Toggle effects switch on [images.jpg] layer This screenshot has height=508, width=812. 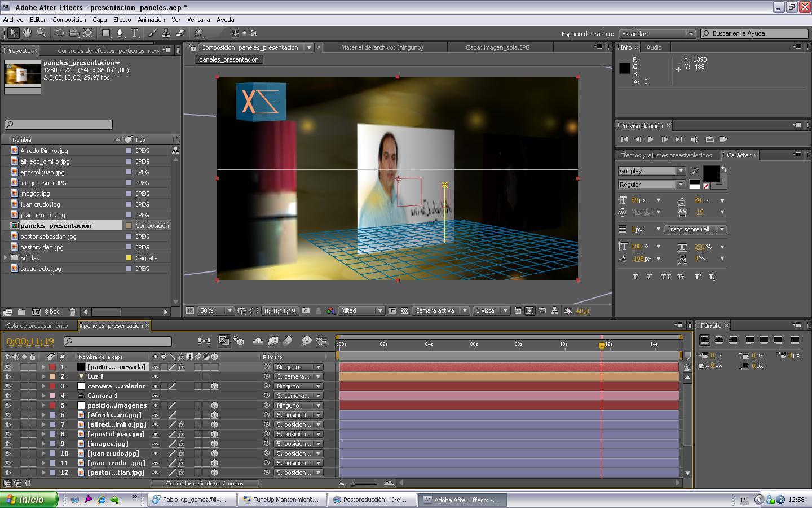click(181, 444)
